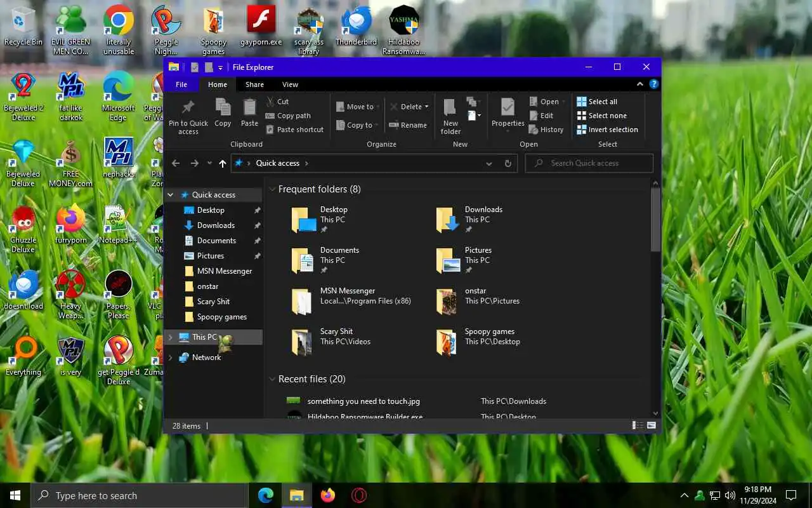Go forward with the navigation forward arrow
The width and height of the screenshot is (812, 508).
click(195, 163)
